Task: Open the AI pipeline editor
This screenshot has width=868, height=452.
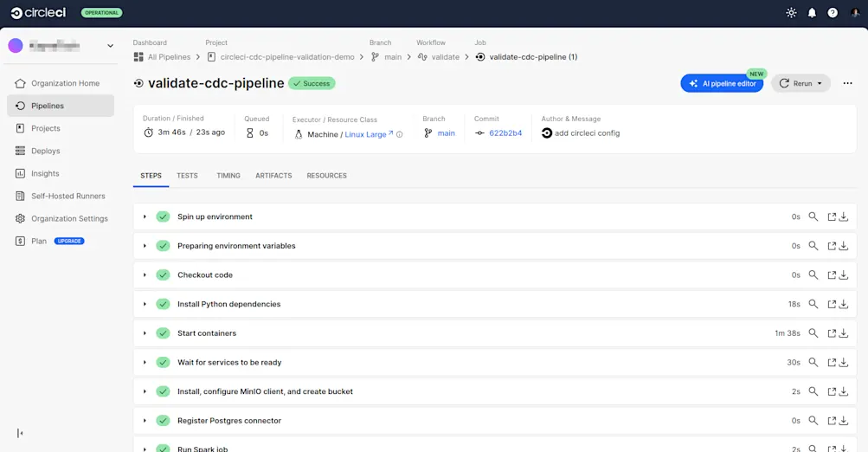Action: click(x=722, y=84)
